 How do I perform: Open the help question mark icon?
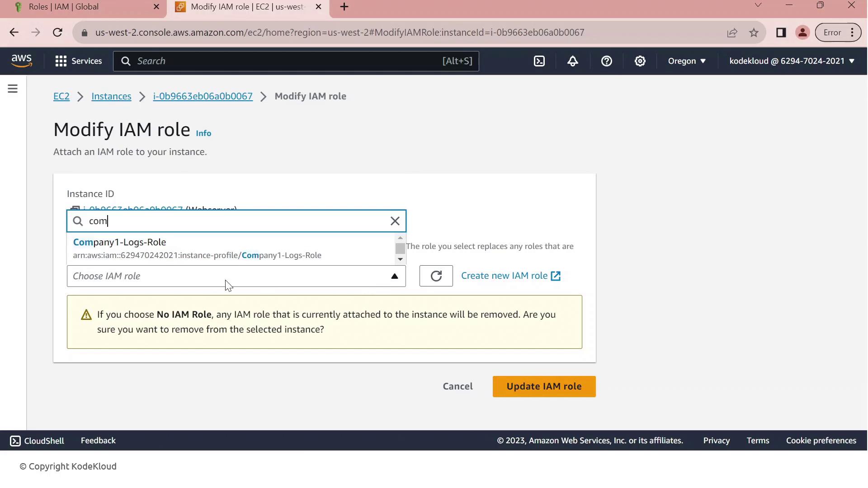click(x=607, y=61)
